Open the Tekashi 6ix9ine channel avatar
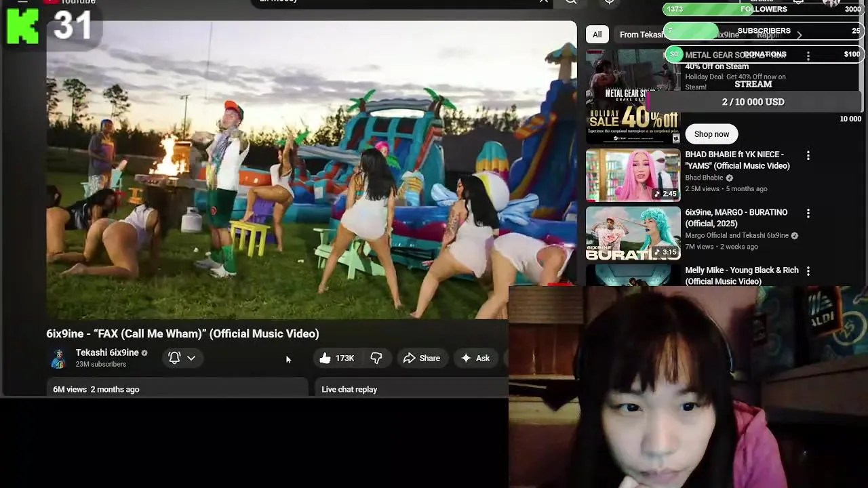The width and height of the screenshot is (868, 488). click(58, 358)
